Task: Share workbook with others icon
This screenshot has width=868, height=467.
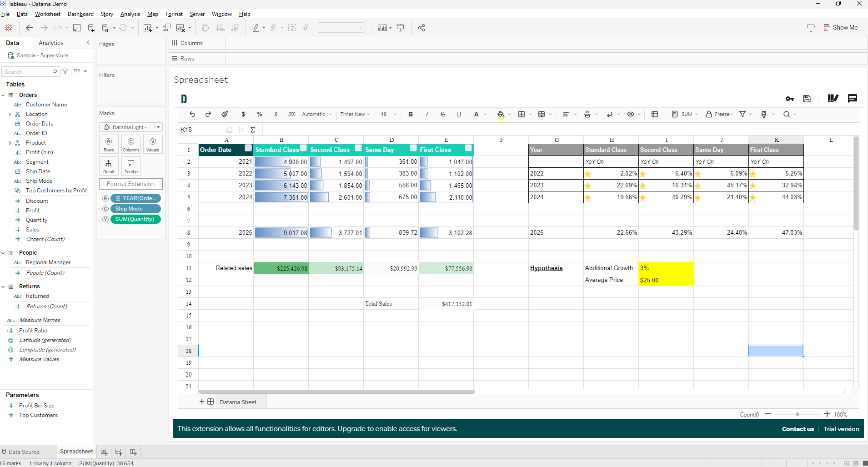Action: pos(421,28)
